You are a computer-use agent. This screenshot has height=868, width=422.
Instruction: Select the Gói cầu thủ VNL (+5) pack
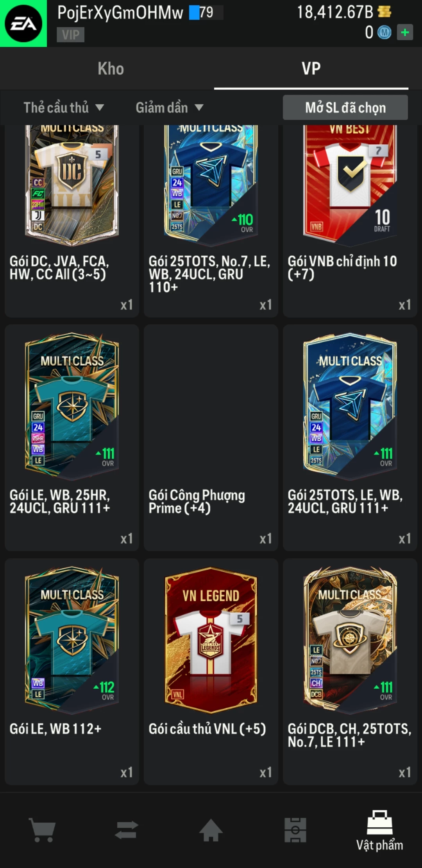click(x=211, y=672)
